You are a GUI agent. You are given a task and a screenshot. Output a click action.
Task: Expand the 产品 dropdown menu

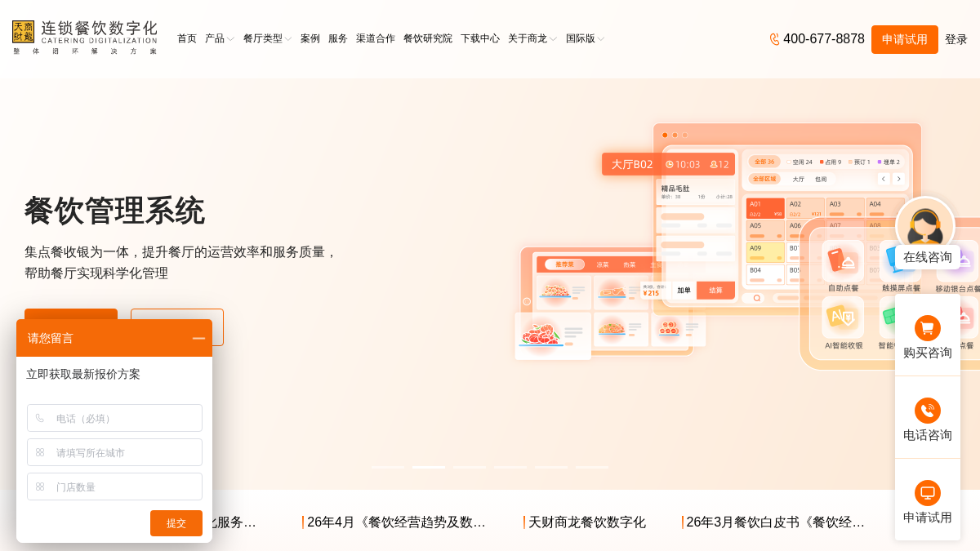[x=219, y=38]
